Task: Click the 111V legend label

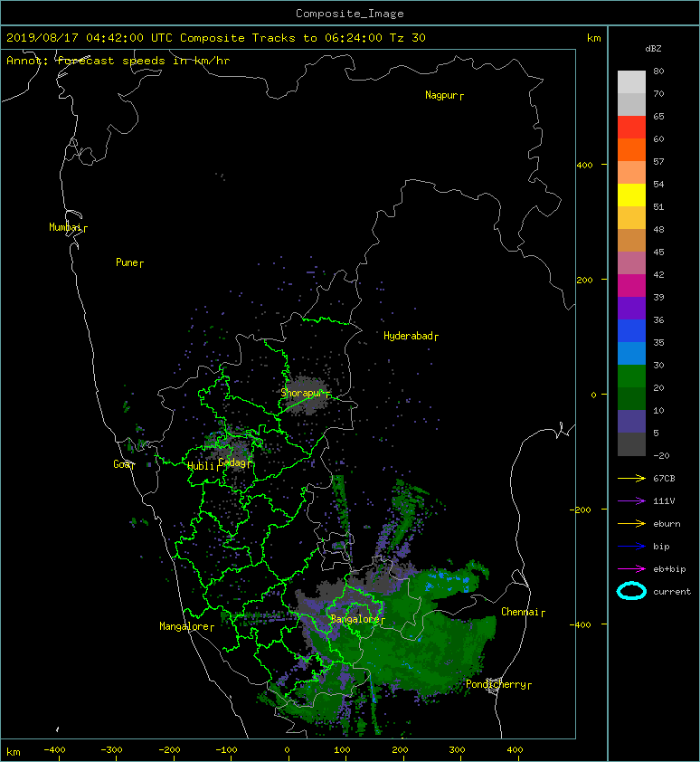Action: point(664,501)
